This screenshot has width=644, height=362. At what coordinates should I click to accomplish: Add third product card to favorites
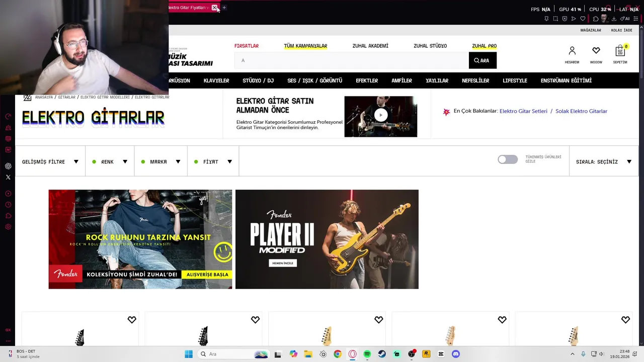click(379, 320)
